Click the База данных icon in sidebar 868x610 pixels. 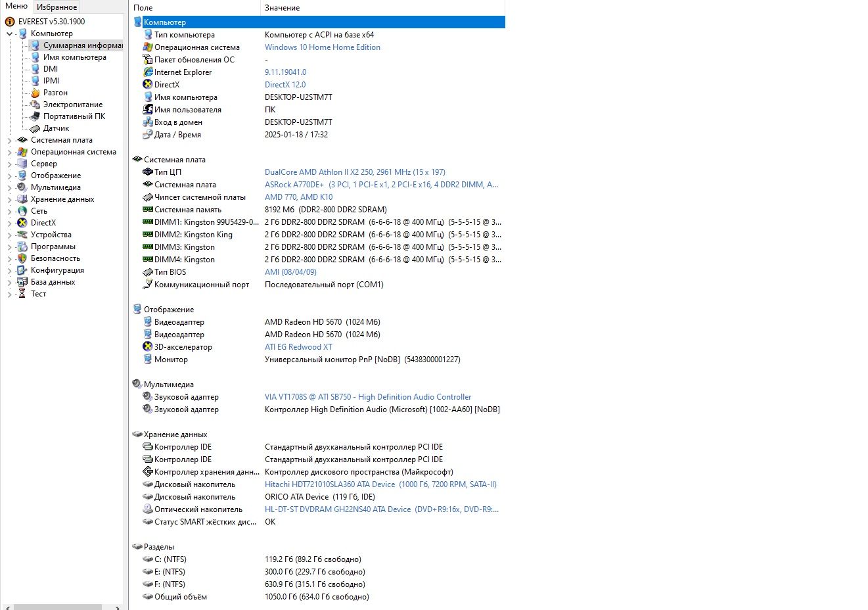point(22,282)
